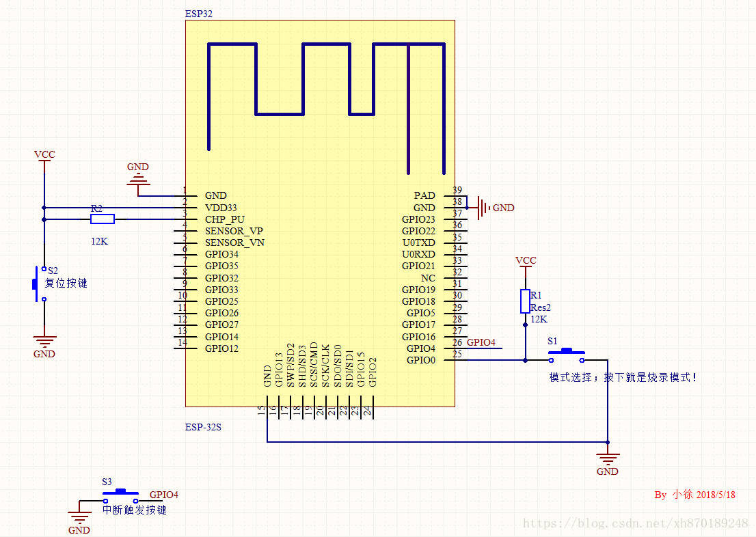This screenshot has width=756, height=537.
Task: Click the 中断触发按键 caption under S3
Action: [135, 510]
